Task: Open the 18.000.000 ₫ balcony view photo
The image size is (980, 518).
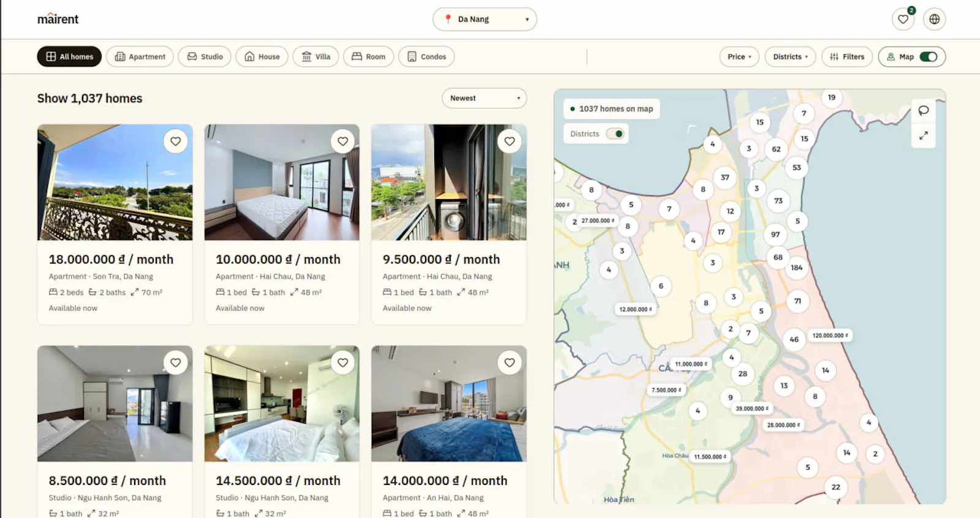Action: 115,182
